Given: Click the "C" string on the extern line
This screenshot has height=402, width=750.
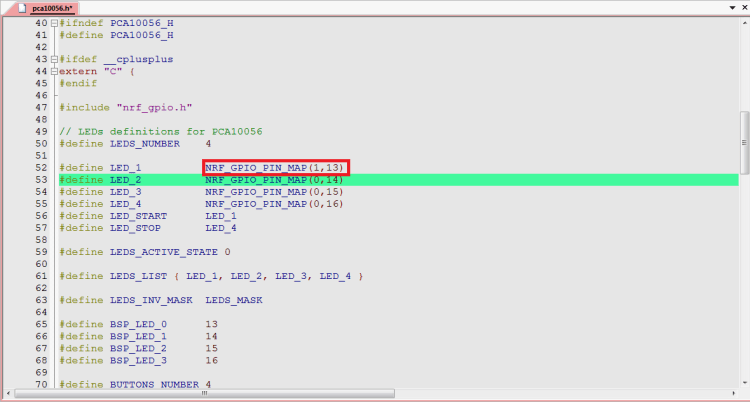Looking at the screenshot, I should click(113, 71).
